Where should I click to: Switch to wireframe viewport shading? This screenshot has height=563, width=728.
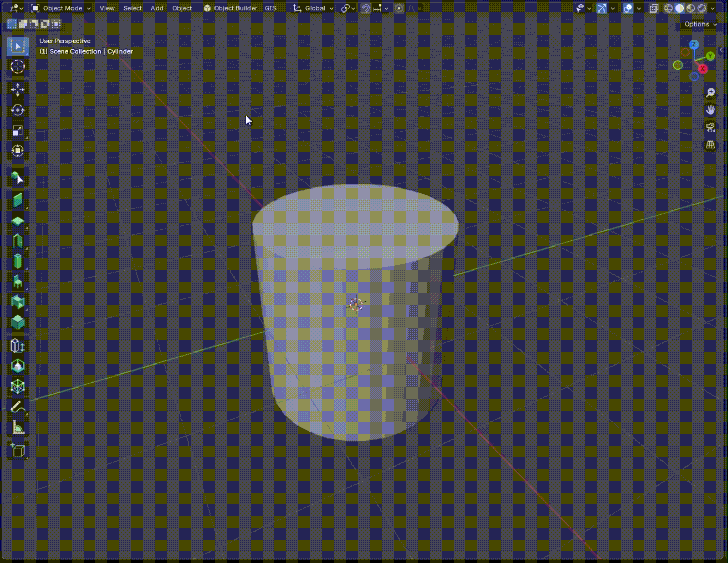669,8
